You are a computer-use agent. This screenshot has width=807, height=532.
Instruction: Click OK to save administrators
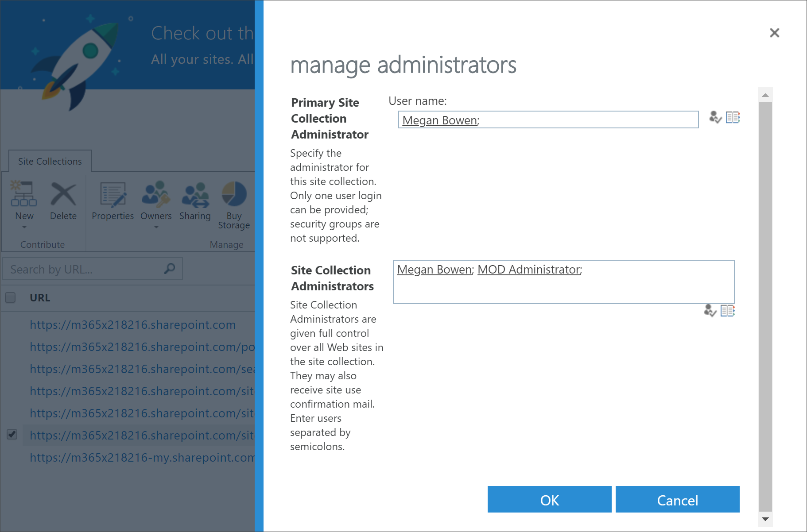pyautogui.click(x=549, y=499)
